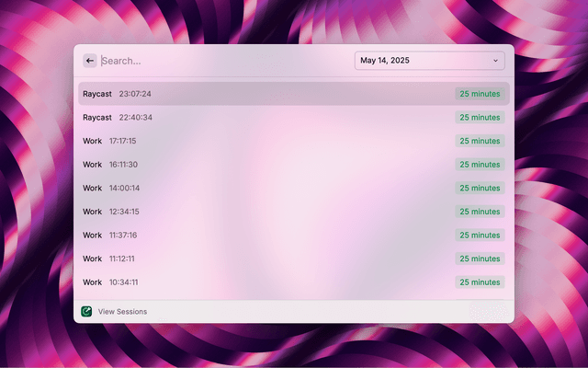Screen dimensions: 588x368
Task: Click 25 minutes badge for Work 11:37:16
Action: (480, 235)
